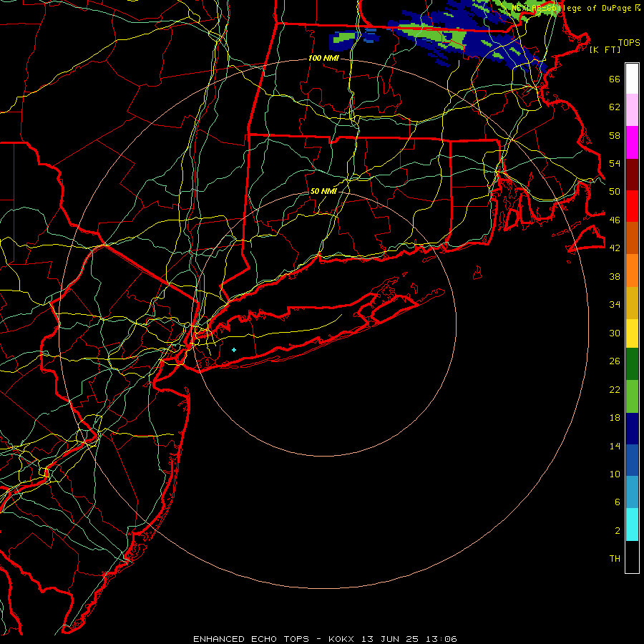Click the "50 NMI" range ring label
The image size is (644, 644).
[323, 191]
